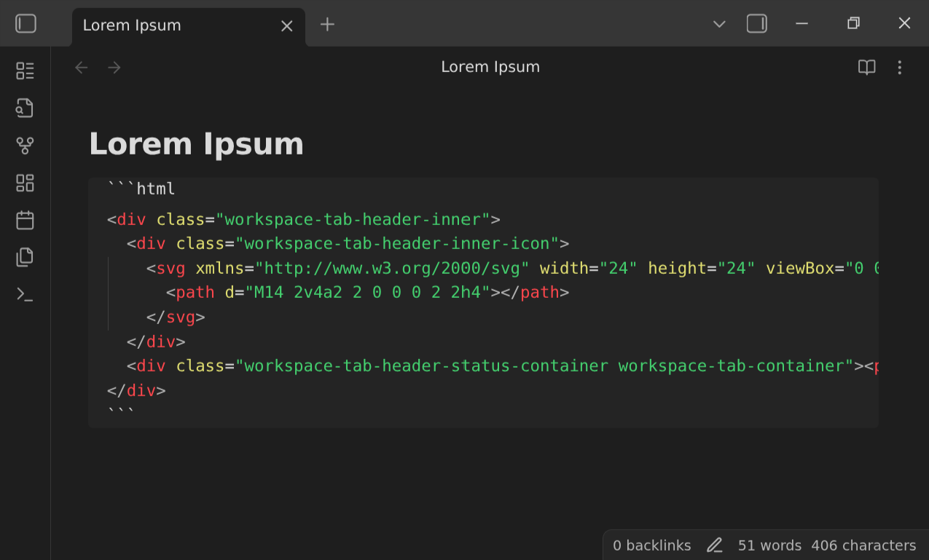Open a new tab with the plus button

326,24
